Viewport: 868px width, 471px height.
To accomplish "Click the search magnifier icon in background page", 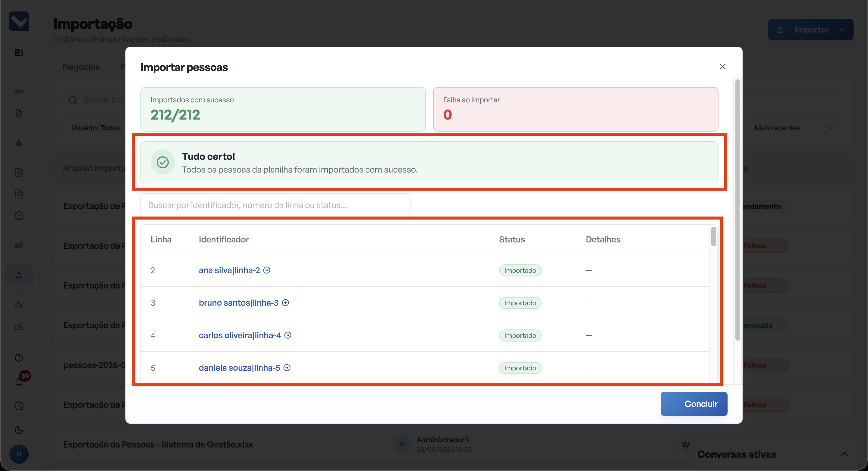I will tap(73, 100).
